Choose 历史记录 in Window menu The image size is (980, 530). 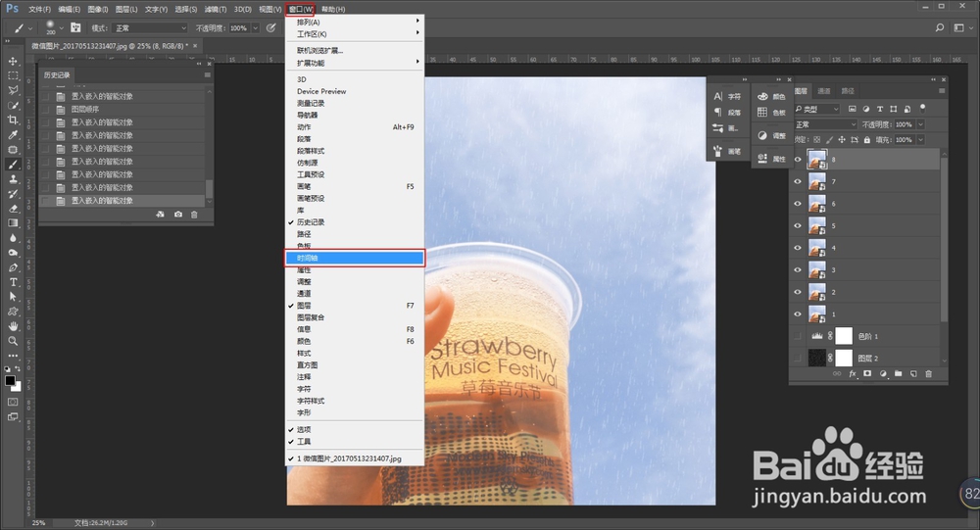click(x=355, y=222)
